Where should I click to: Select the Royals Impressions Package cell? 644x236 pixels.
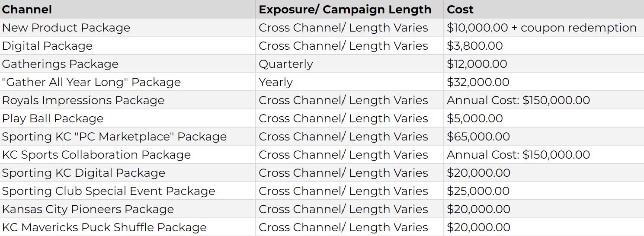pyautogui.click(x=83, y=100)
